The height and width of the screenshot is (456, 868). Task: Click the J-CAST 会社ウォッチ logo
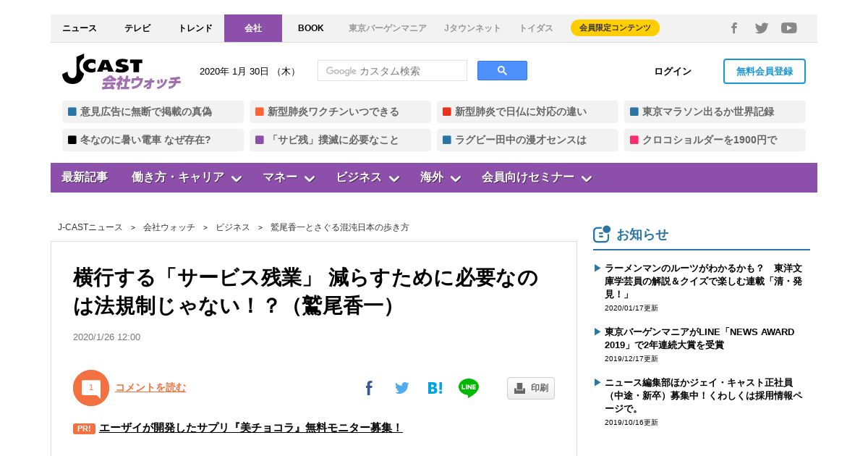point(122,71)
